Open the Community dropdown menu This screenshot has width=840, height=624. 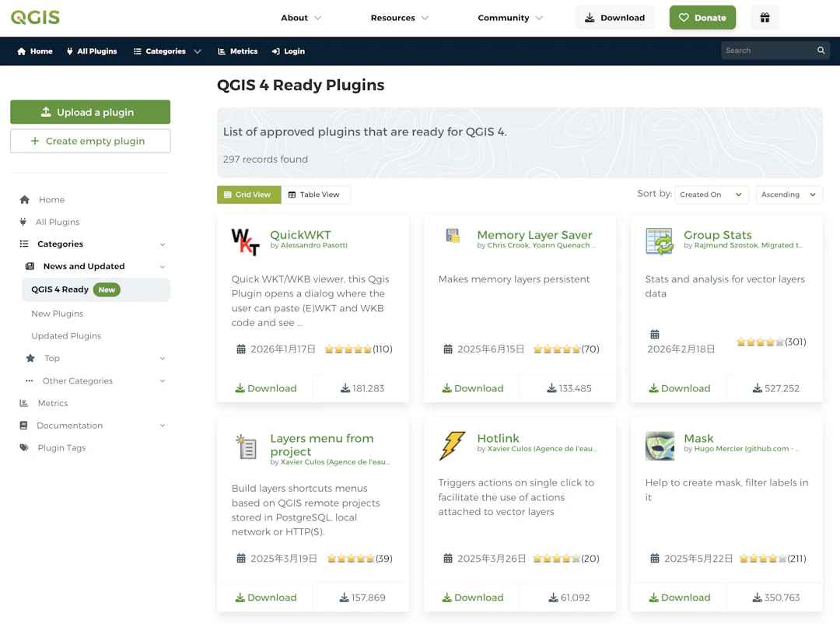click(x=510, y=18)
